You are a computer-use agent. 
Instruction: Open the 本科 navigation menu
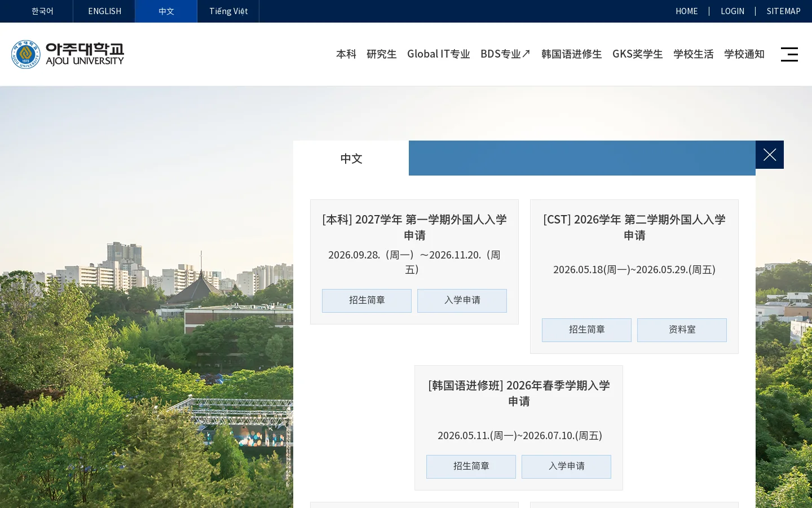(x=346, y=54)
